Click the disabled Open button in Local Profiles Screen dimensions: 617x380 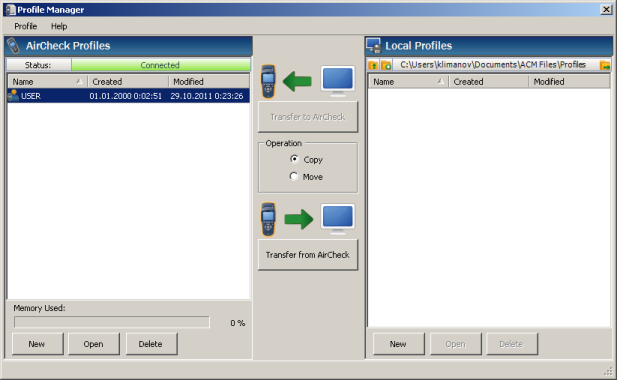coord(456,344)
